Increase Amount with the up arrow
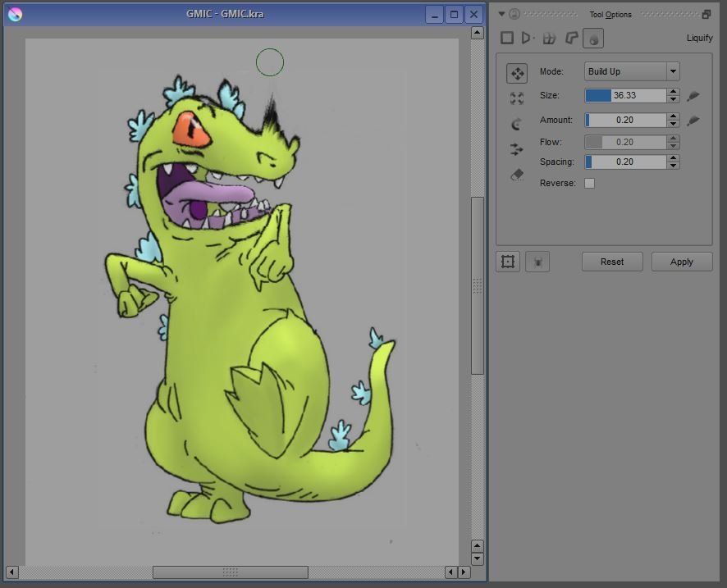The image size is (727, 588). click(x=673, y=116)
